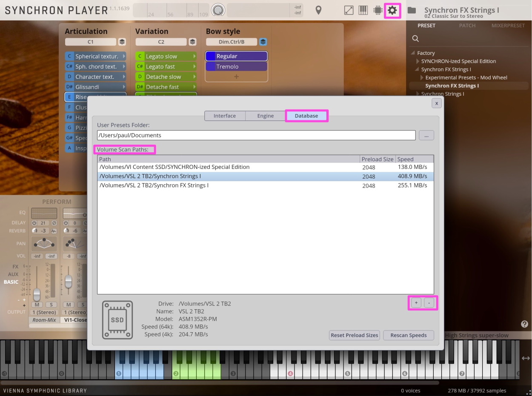Expand the Synchron Strings I tree folder
This screenshot has width=532, height=396.
(418, 94)
